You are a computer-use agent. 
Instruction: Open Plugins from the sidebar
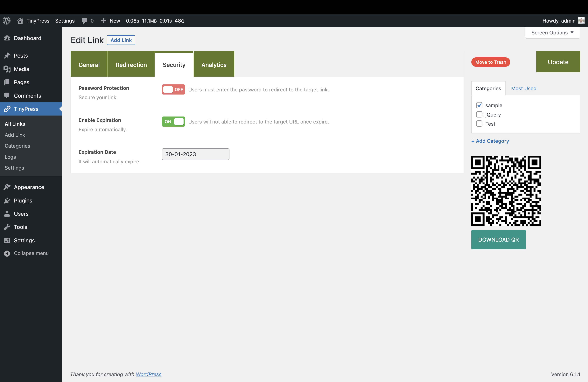(x=31, y=200)
